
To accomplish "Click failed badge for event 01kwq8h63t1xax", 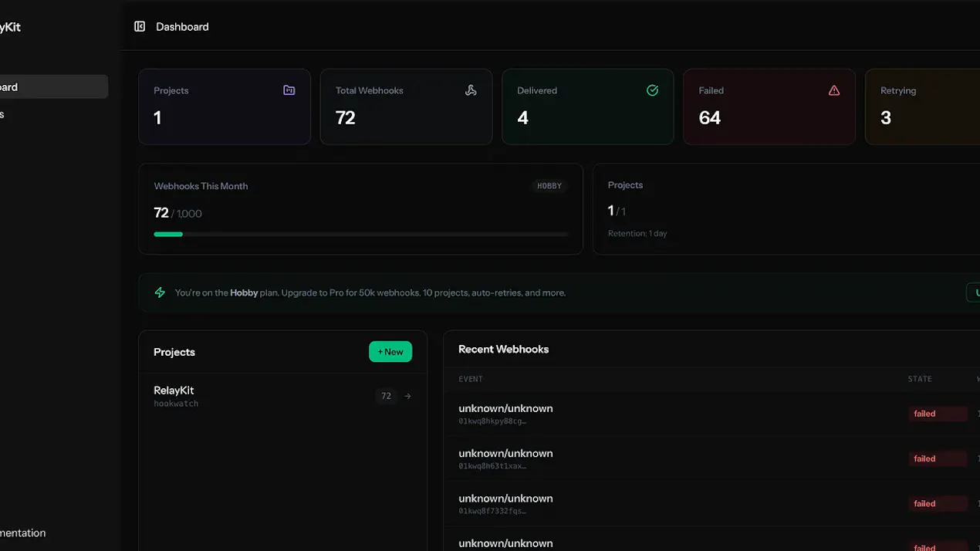I will pos(938,458).
